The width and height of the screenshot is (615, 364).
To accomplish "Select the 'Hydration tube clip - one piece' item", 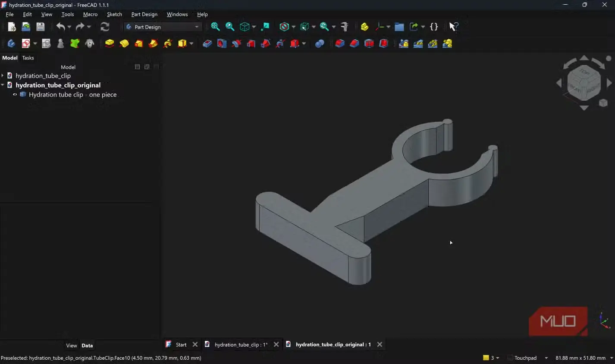I will pyautogui.click(x=72, y=94).
